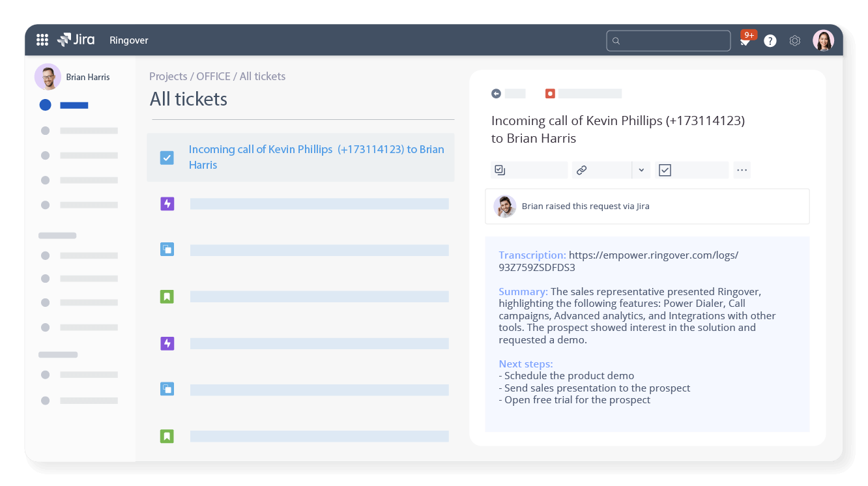Expand the dropdown chevron next to the link icon
The image size is (868, 486).
click(x=641, y=169)
